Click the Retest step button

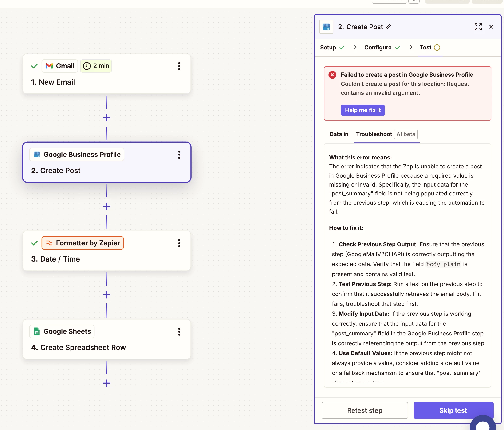pyautogui.click(x=364, y=410)
